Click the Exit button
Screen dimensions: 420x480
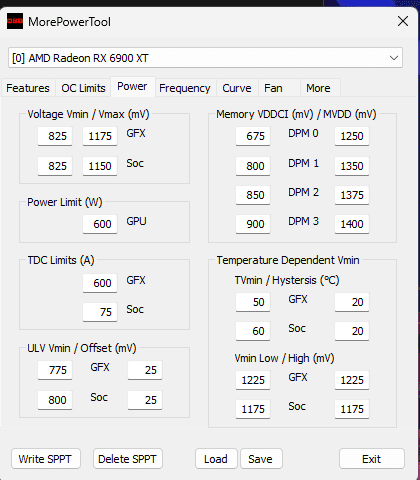(372, 459)
